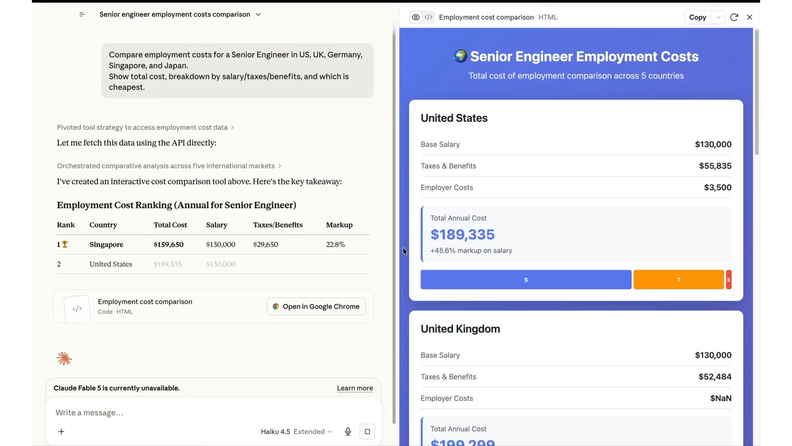The height and width of the screenshot is (446, 792).
Task: Select United States taxes value $55,835
Action: click(715, 166)
